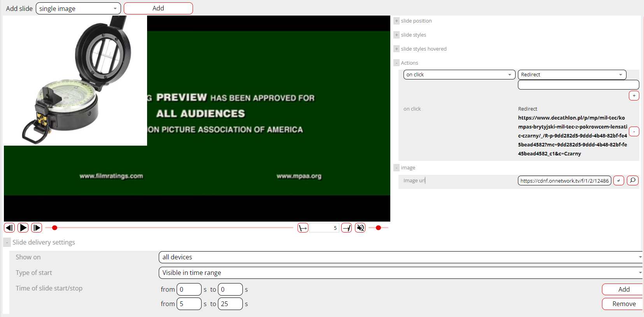Remove the redirect action with minus icon
644x317 pixels.
coord(634,132)
